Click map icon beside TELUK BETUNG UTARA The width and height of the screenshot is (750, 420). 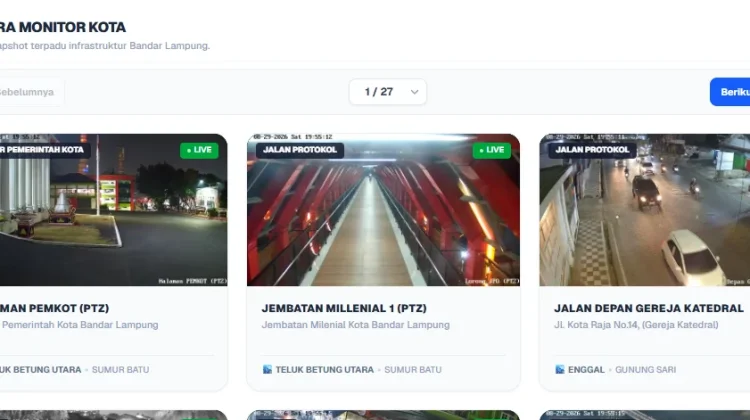click(267, 369)
